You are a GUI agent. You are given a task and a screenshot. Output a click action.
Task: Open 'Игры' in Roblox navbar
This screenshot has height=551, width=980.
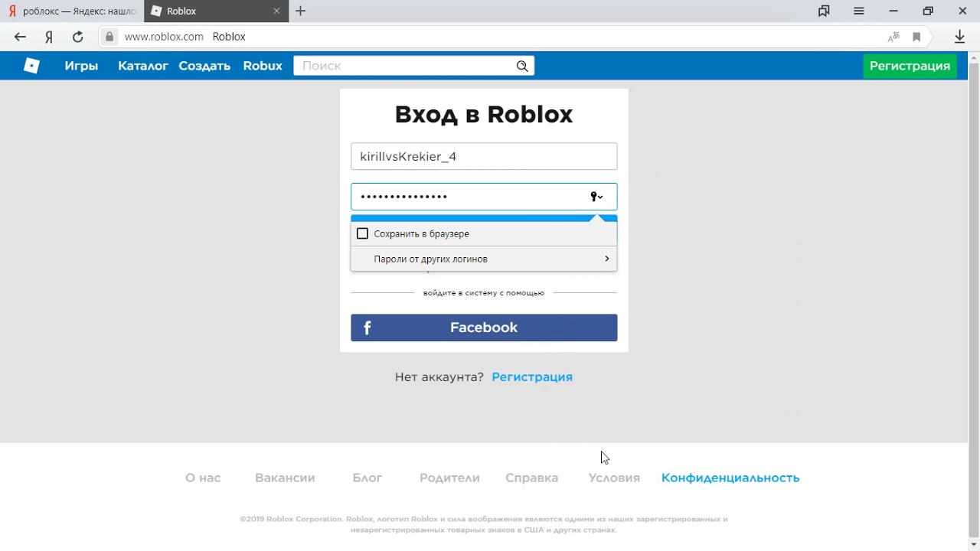click(x=81, y=66)
